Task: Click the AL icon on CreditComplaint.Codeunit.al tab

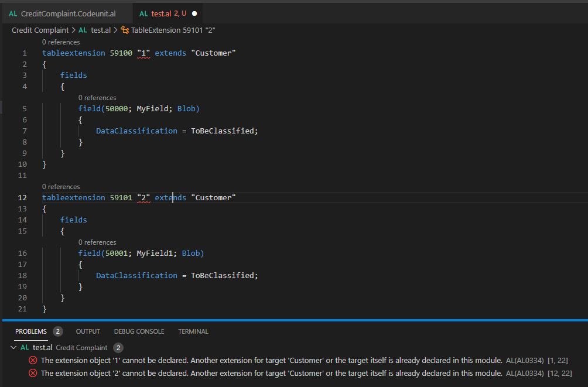Action: (x=13, y=13)
